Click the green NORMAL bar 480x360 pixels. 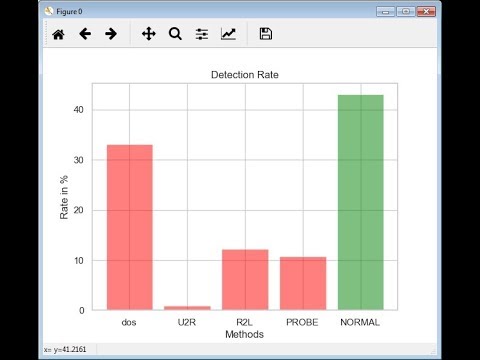(x=361, y=202)
